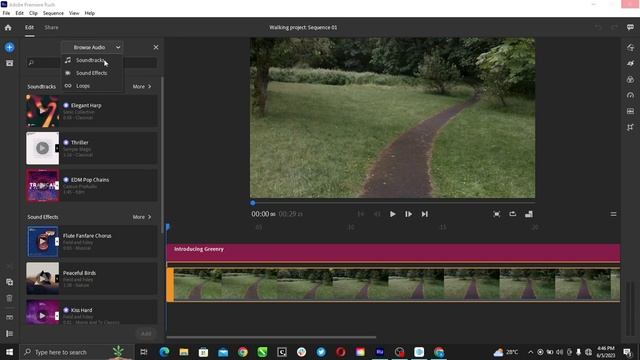Go to the Home screen icon
This screenshot has height=360, width=640.
(x=8, y=28)
